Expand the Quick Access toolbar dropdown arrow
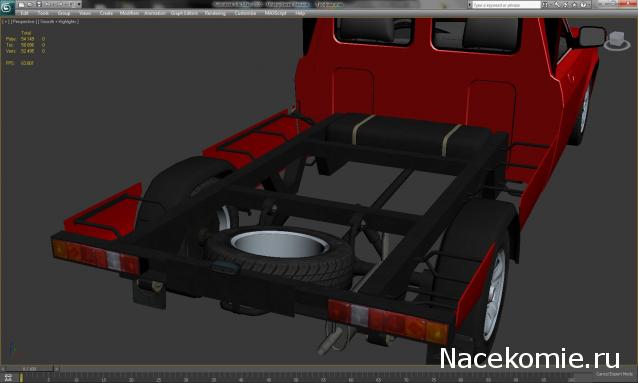The height and width of the screenshot is (383, 638). [78, 4]
